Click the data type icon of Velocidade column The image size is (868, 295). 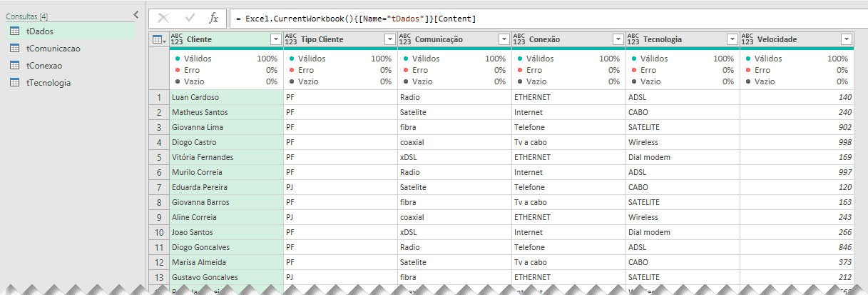click(747, 40)
